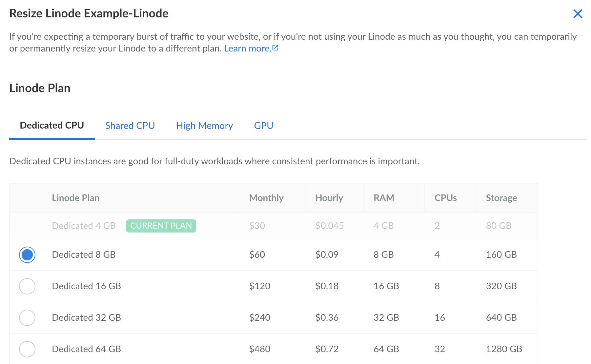The image size is (591, 364).
Task: Close the Resize Linode dialog
Action: (578, 14)
